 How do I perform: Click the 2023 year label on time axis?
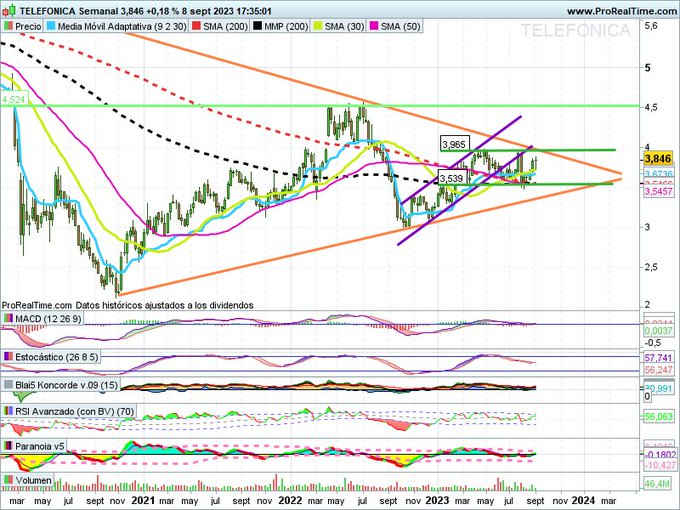pyautogui.click(x=437, y=500)
